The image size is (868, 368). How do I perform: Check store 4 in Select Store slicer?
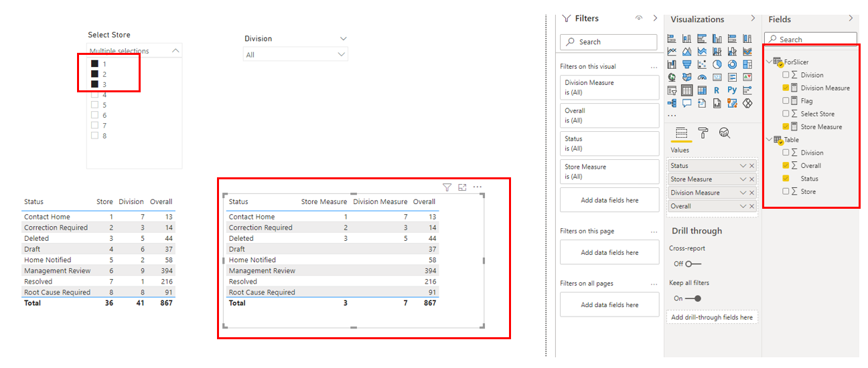pos(94,95)
